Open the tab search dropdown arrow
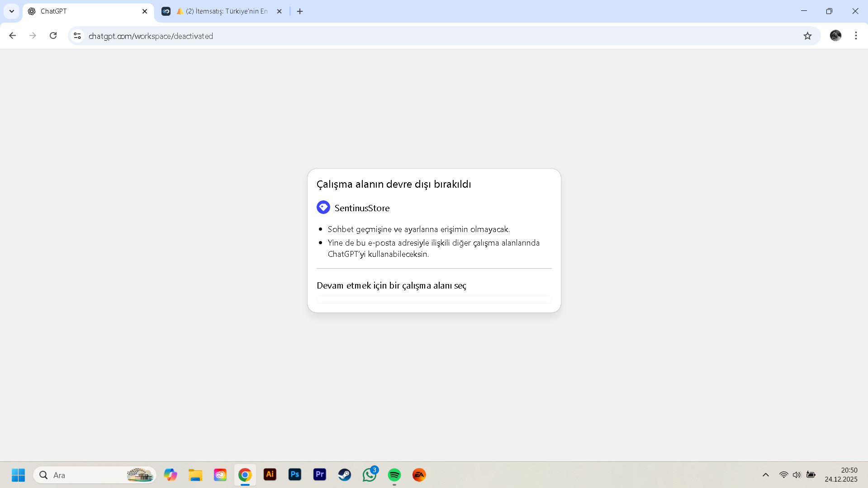 [x=12, y=11]
